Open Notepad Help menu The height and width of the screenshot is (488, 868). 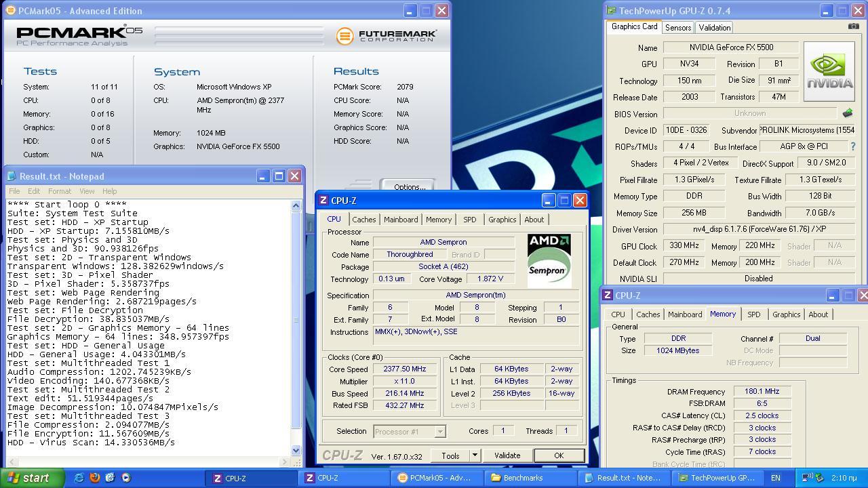(109, 191)
